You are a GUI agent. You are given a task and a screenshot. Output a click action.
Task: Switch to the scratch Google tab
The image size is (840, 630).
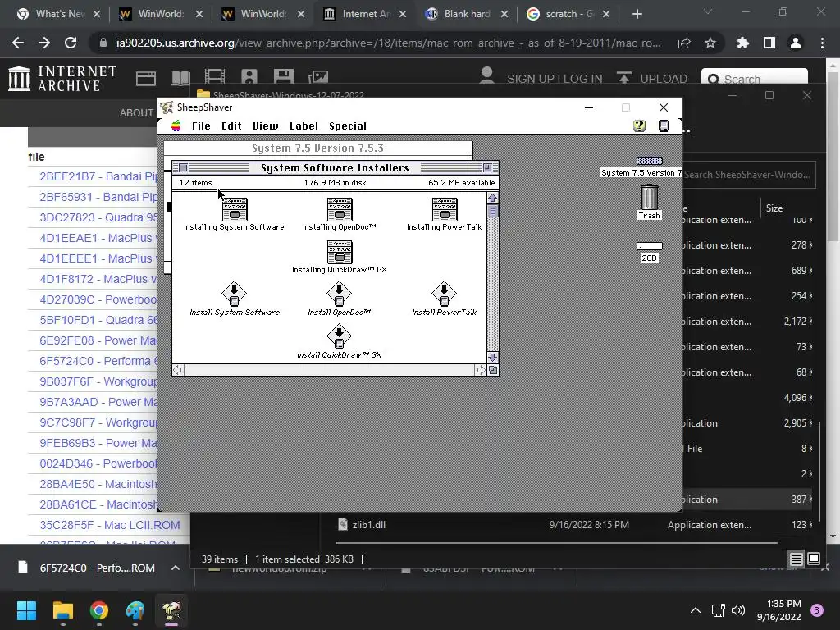568,14
